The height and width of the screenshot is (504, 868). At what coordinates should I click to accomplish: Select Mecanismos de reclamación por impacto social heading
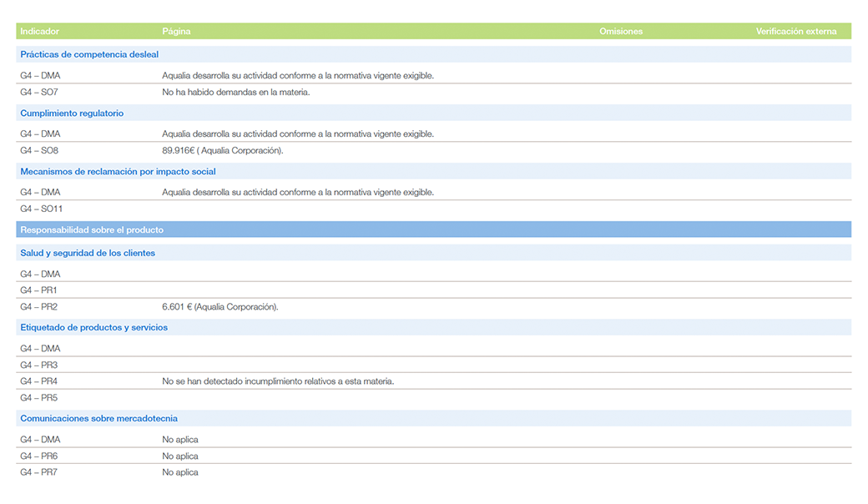[118, 172]
